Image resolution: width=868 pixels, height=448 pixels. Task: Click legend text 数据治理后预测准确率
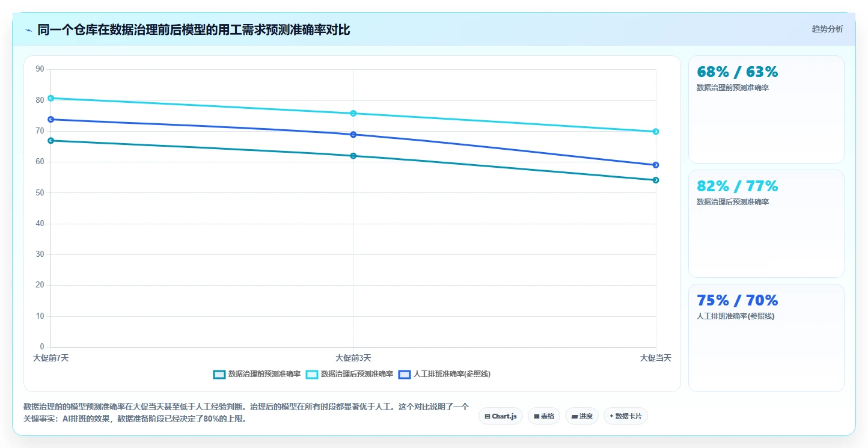pos(357,374)
